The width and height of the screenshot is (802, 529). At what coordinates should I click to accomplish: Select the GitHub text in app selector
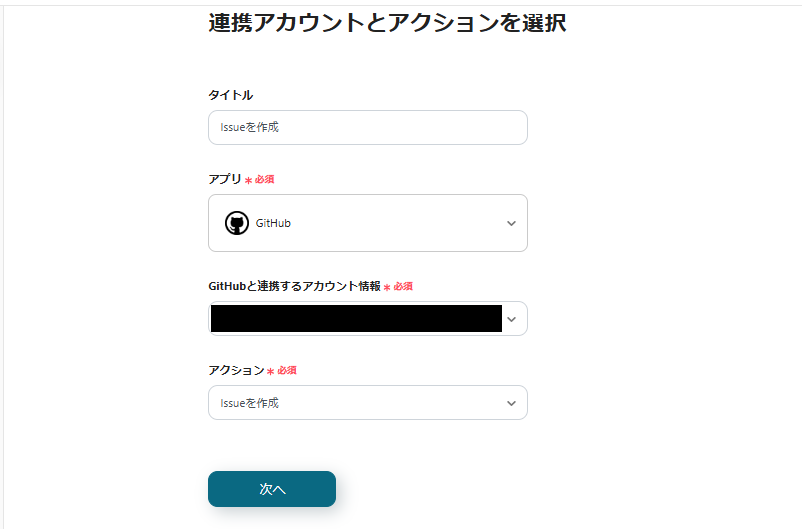click(x=273, y=223)
